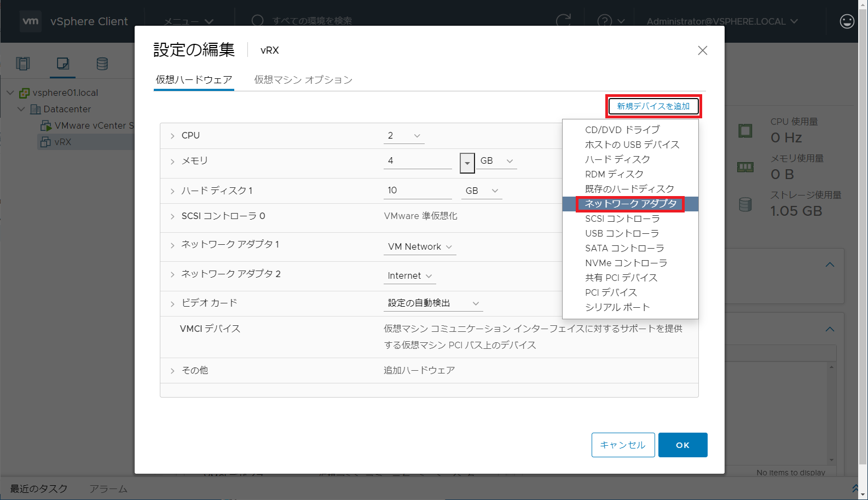Screen dimensions: 868x500
Task: Expand the CPU settings row
Action: click(x=172, y=136)
